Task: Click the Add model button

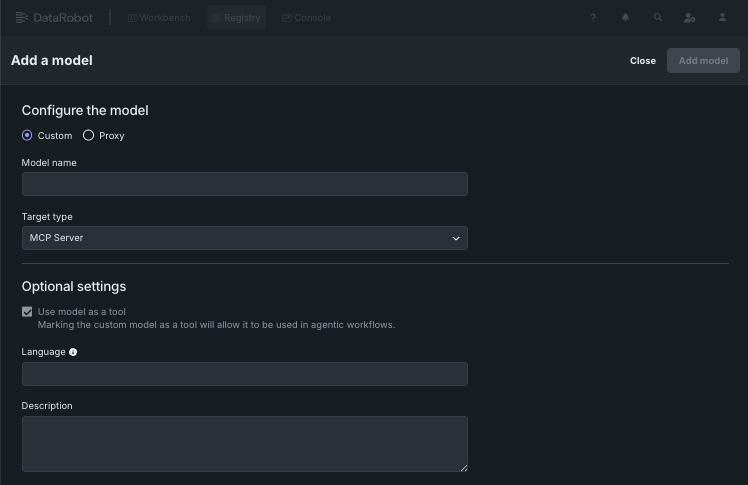Action: (703, 60)
